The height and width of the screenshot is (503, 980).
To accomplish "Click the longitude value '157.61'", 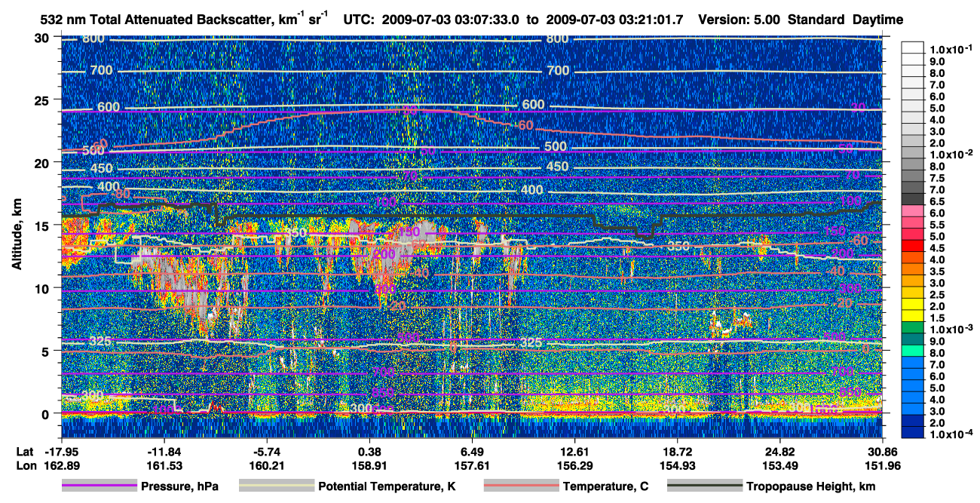I will point(471,466).
